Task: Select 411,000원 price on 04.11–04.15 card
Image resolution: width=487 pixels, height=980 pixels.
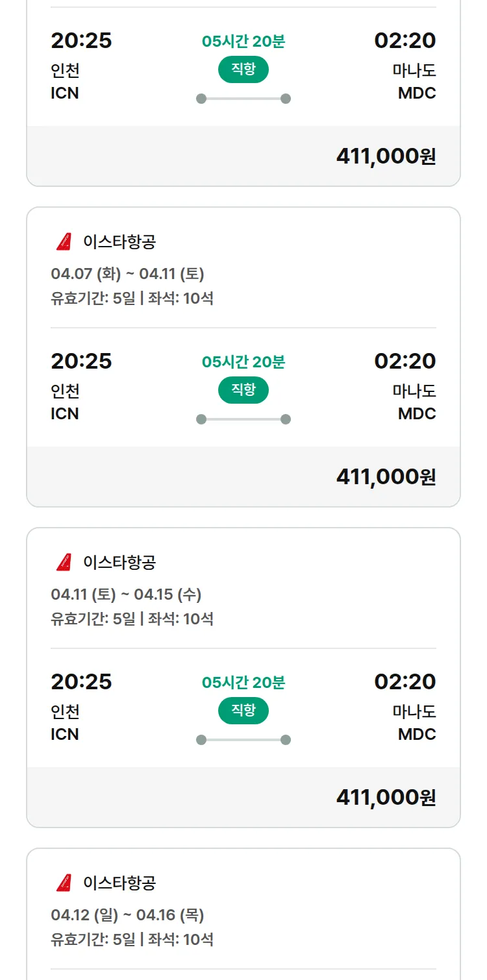Action: pos(386,798)
